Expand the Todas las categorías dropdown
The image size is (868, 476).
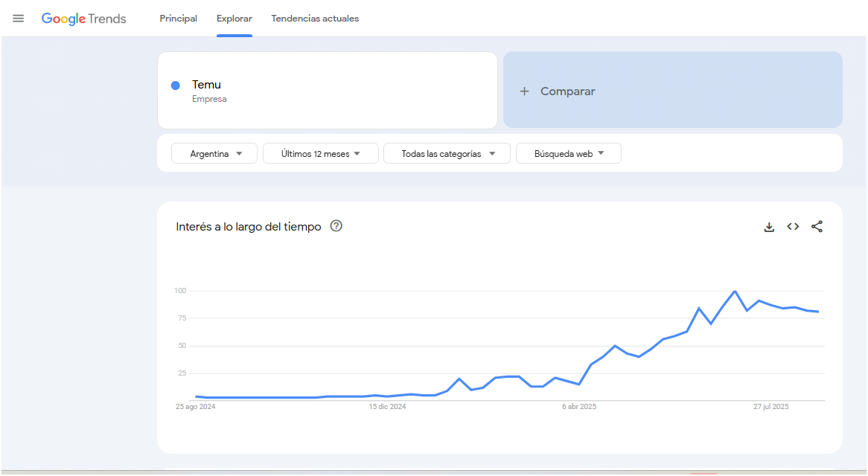coord(447,154)
